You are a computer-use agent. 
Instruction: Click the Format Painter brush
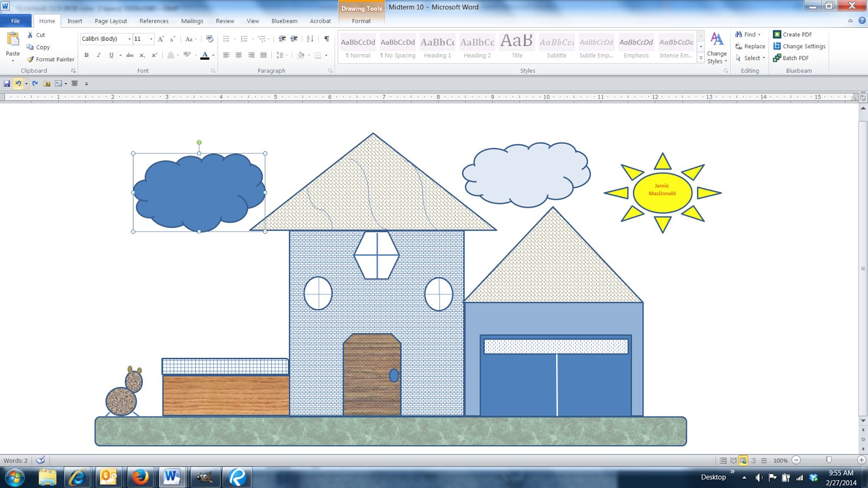[30, 59]
